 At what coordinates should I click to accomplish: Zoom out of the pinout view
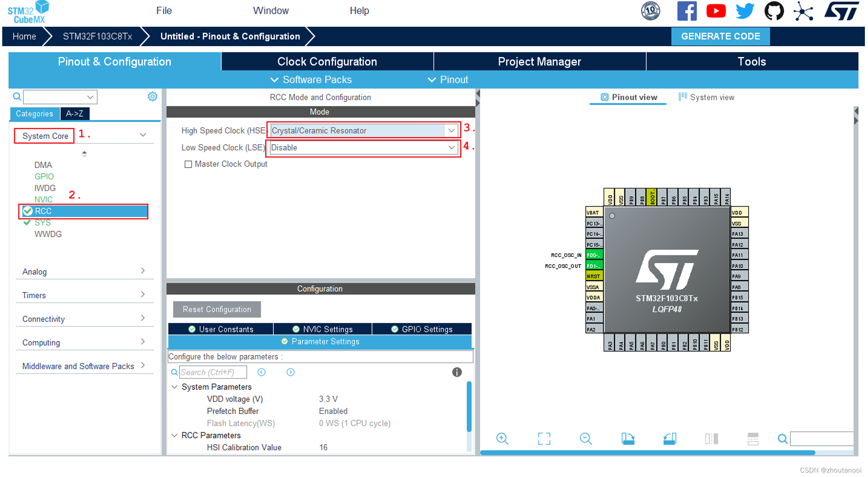click(586, 438)
